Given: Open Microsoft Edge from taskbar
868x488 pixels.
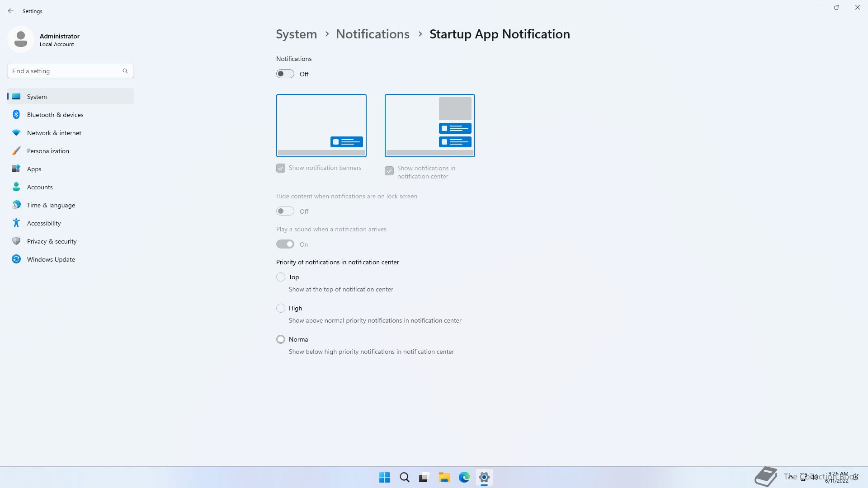Looking at the screenshot, I should [464, 477].
